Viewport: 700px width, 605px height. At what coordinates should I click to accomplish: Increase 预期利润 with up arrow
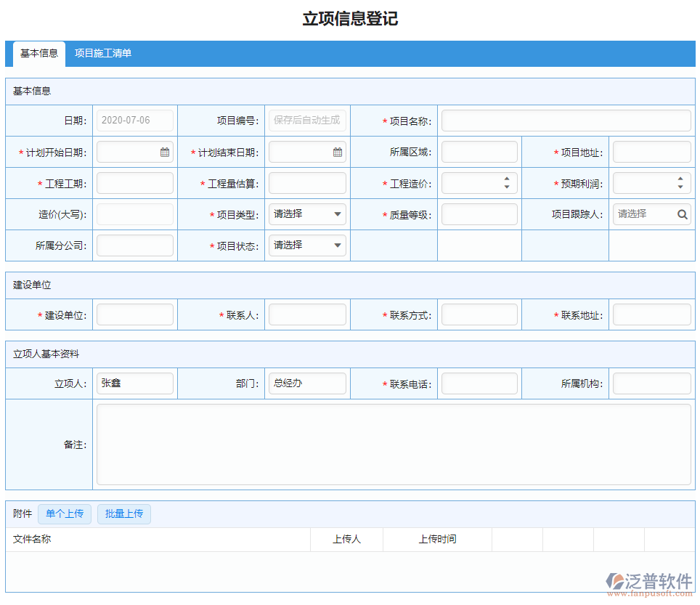pyautogui.click(x=680, y=179)
